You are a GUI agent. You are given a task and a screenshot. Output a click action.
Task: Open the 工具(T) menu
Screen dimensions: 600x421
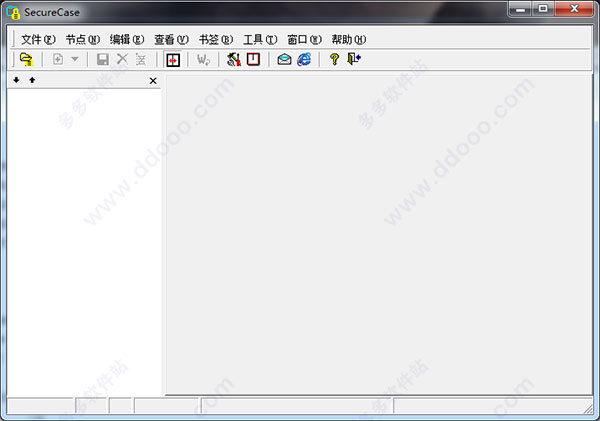tap(260, 39)
